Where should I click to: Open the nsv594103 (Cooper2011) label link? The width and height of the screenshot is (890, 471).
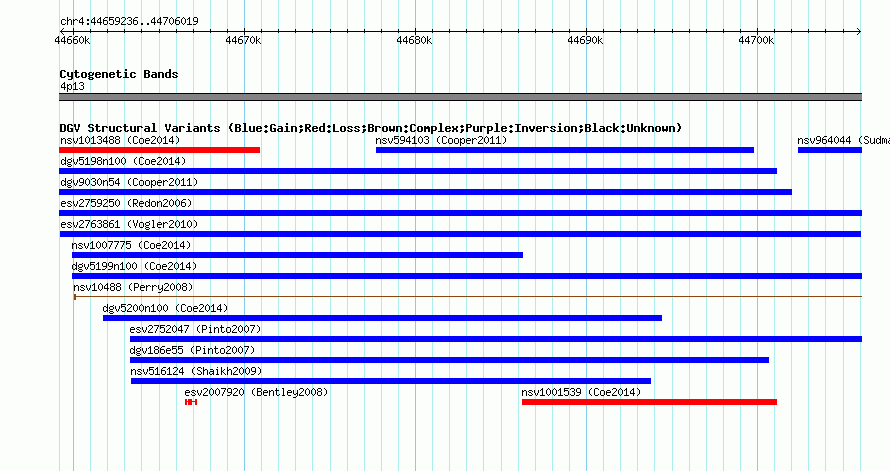tap(441, 140)
